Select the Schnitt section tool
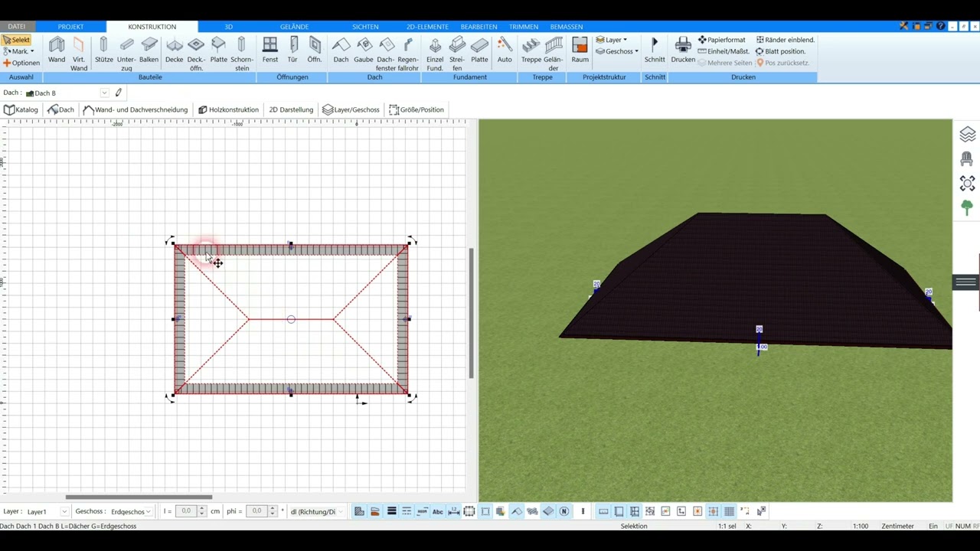Image resolution: width=980 pixels, height=551 pixels. pyautogui.click(x=655, y=51)
